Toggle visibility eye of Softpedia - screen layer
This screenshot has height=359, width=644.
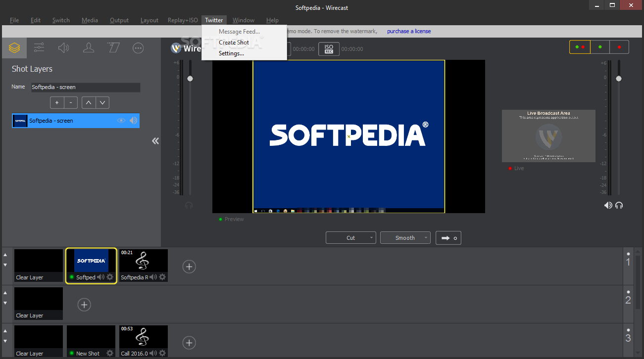click(121, 120)
